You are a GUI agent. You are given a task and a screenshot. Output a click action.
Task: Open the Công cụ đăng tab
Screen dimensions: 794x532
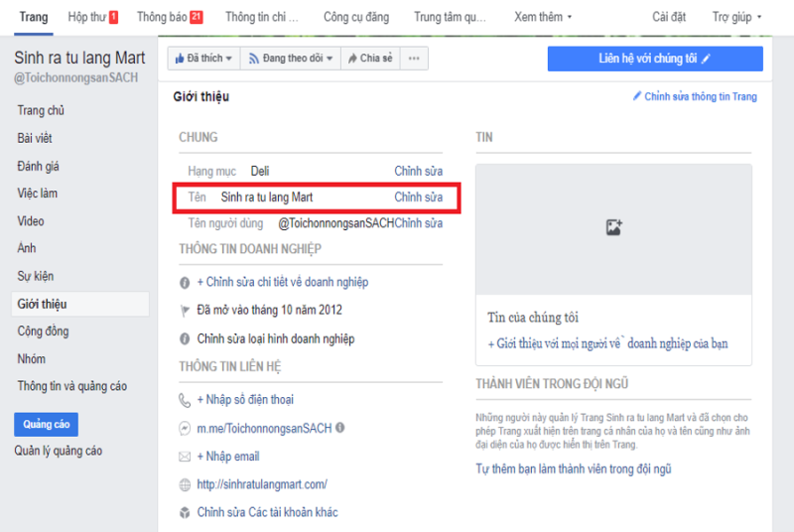point(356,17)
